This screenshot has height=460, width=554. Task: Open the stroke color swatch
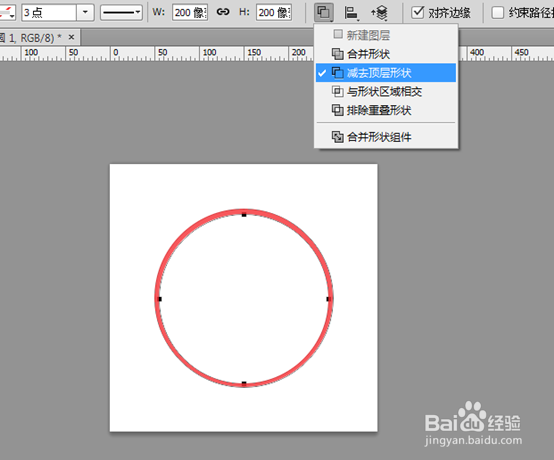[7, 13]
